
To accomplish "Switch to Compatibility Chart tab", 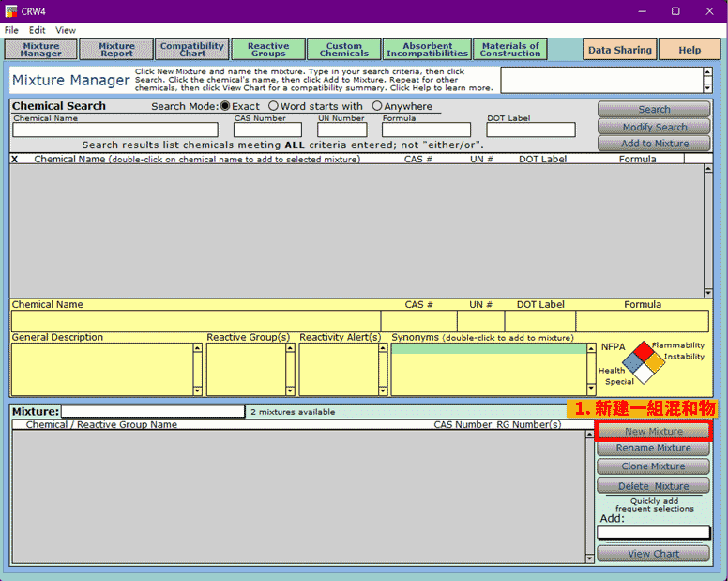I will (192, 50).
